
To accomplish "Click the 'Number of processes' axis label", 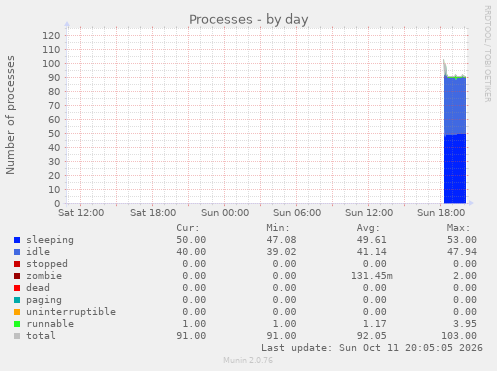I will click(10, 115).
